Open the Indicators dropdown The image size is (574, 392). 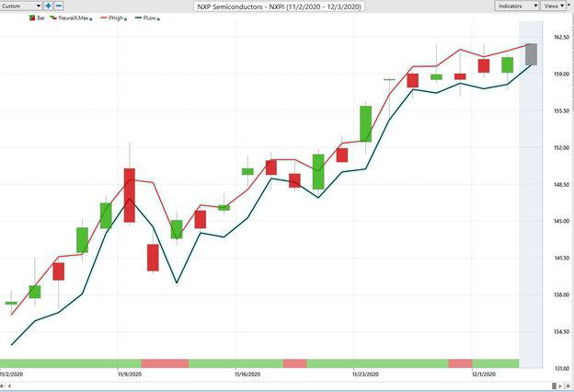[517, 6]
